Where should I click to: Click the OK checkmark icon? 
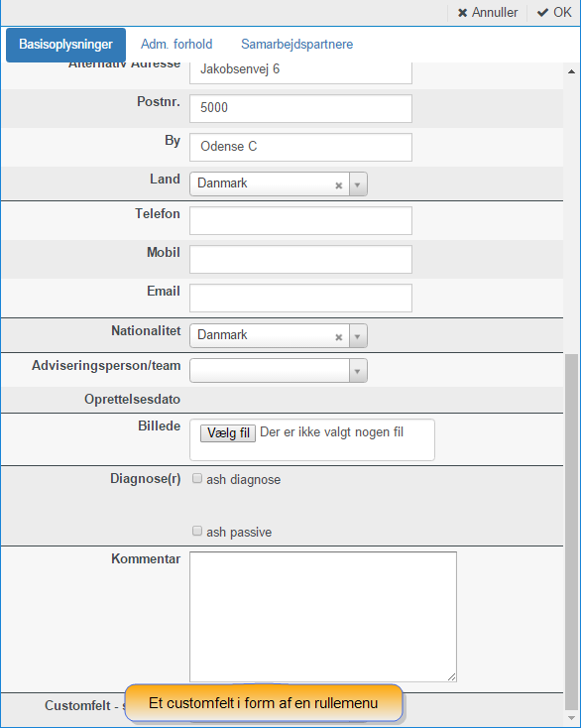[542, 13]
